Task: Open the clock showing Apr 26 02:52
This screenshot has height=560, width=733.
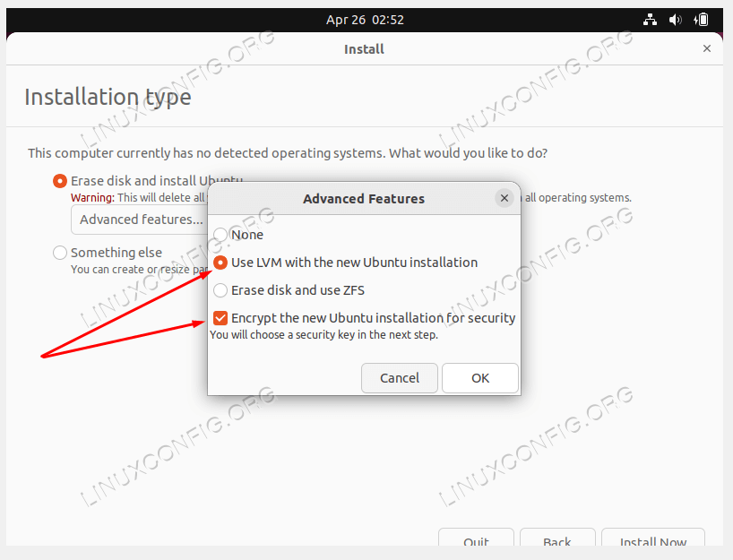Action: click(365, 20)
